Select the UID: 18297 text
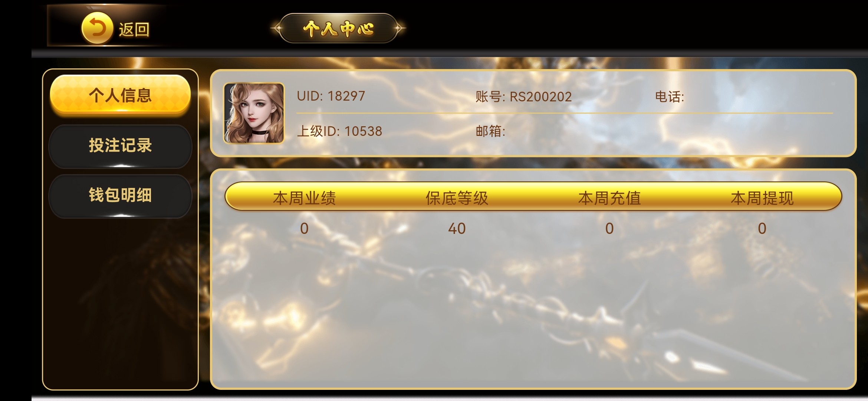The image size is (868, 401). click(x=331, y=96)
